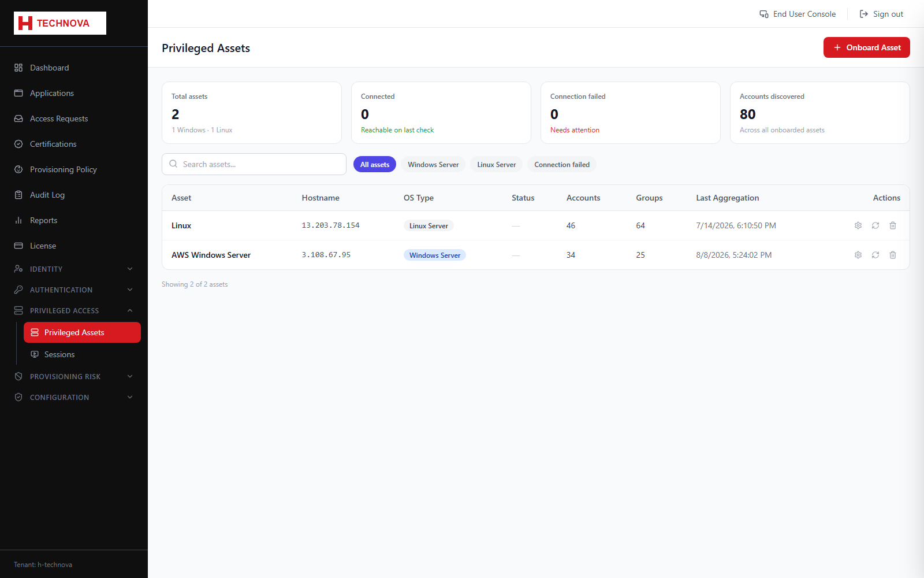The width and height of the screenshot is (924, 578).
Task: Refresh aggregation for AWS Windows Server
Action: 875,255
